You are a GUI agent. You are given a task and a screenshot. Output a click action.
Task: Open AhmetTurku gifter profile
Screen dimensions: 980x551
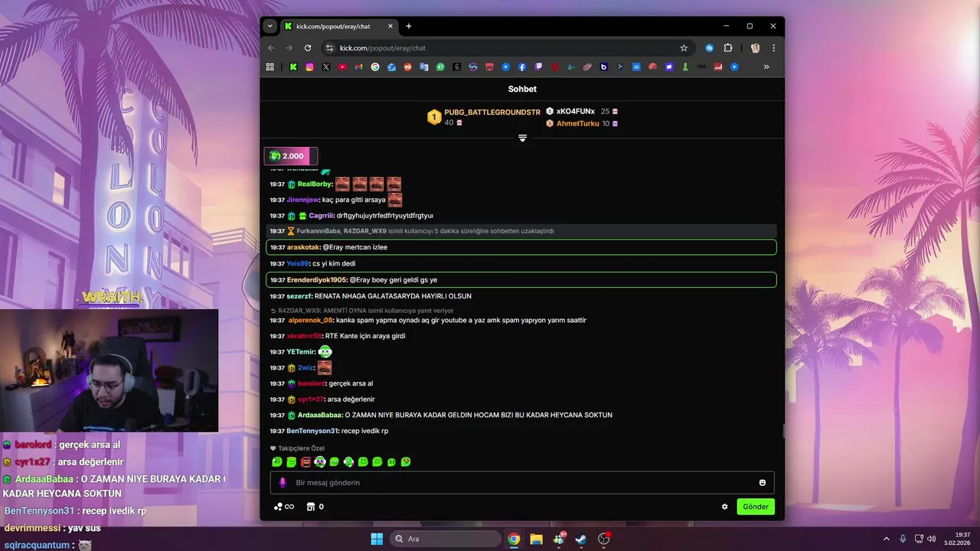pos(578,123)
